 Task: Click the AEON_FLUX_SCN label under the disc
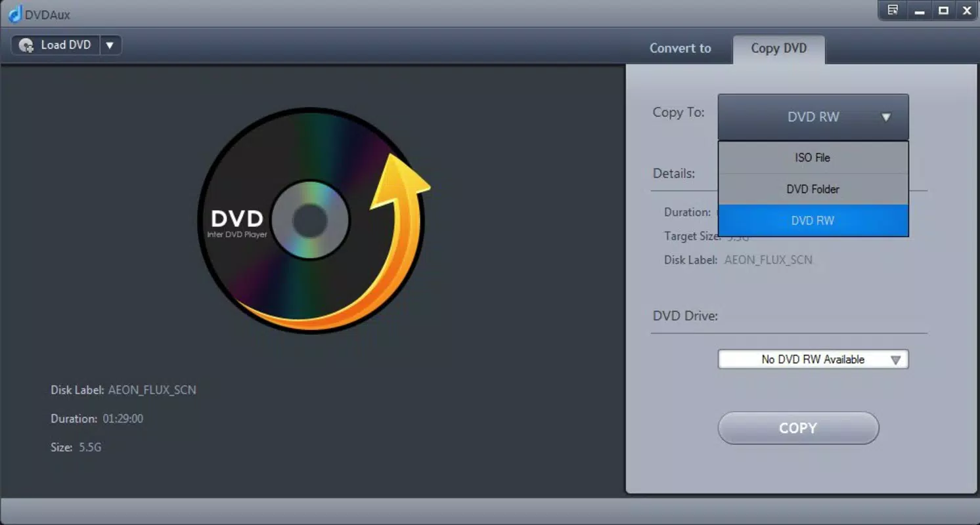(x=152, y=390)
